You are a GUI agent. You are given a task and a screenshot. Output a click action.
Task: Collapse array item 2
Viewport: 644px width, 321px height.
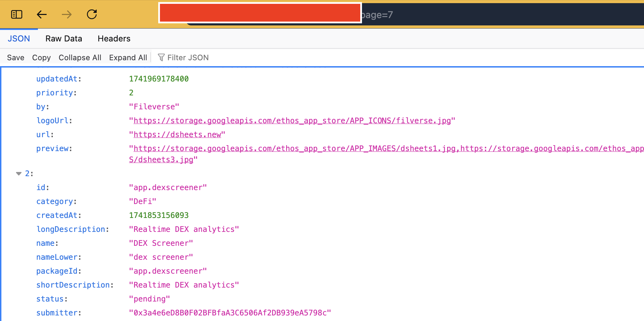coord(19,173)
